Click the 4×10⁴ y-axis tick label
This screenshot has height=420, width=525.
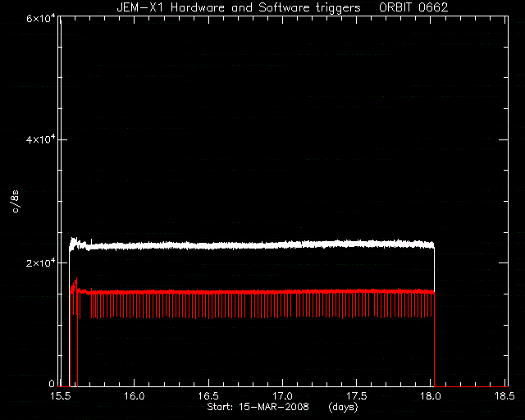click(41, 139)
